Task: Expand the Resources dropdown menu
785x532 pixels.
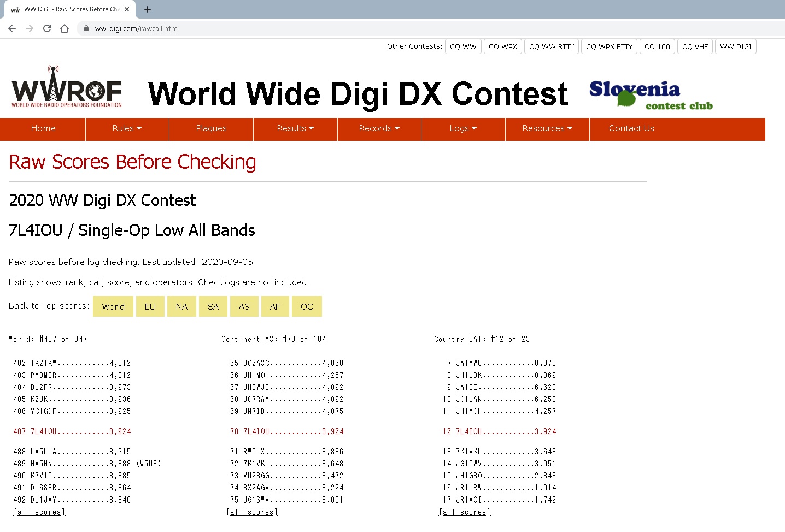Action: (547, 129)
